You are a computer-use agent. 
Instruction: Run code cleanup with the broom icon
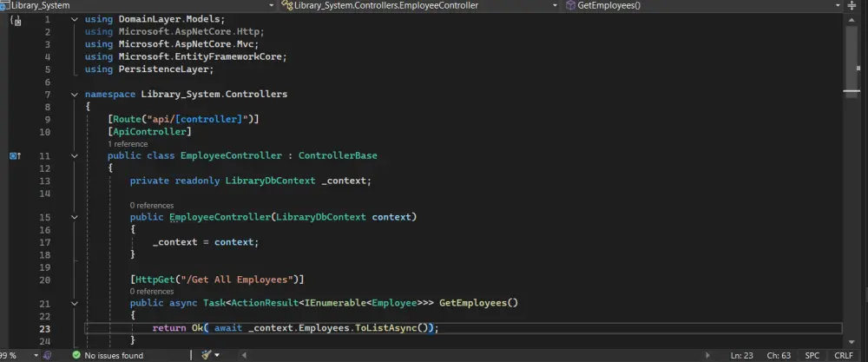207,355
